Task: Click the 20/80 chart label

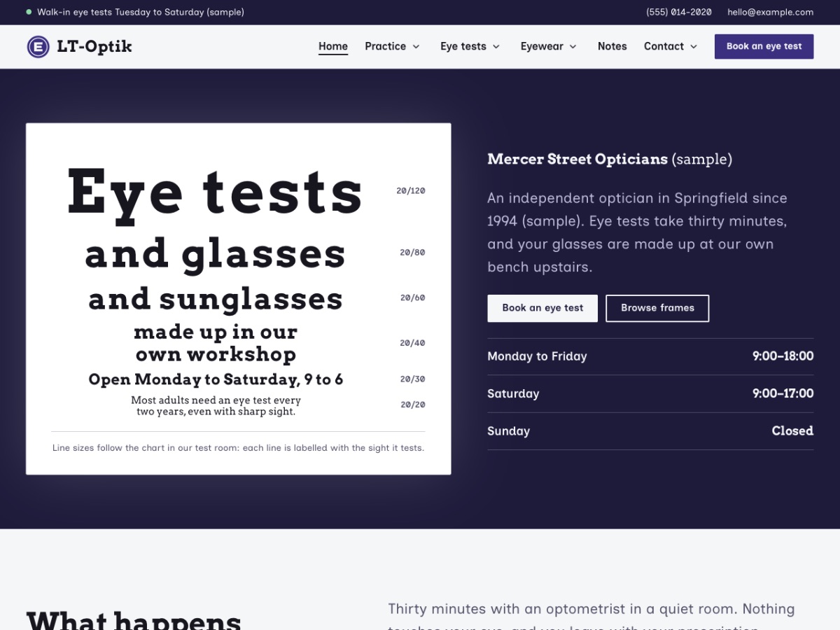Action: click(x=412, y=252)
